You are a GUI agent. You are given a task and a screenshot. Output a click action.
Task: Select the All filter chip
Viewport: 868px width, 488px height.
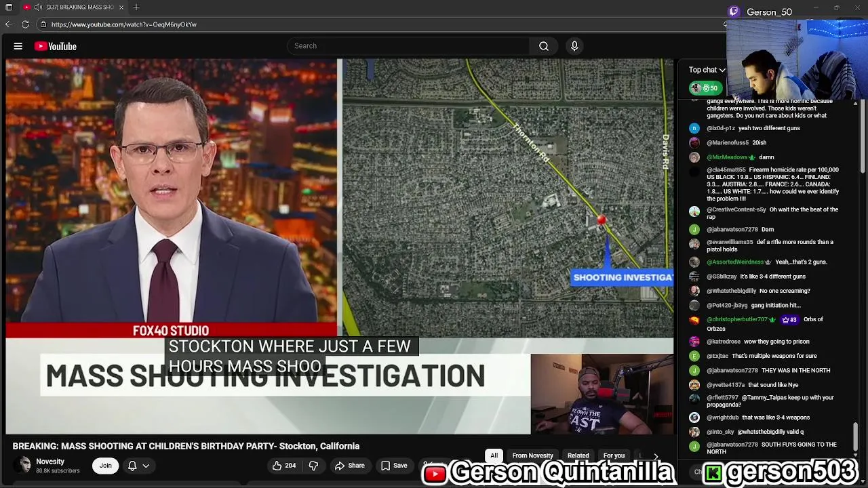(494, 455)
